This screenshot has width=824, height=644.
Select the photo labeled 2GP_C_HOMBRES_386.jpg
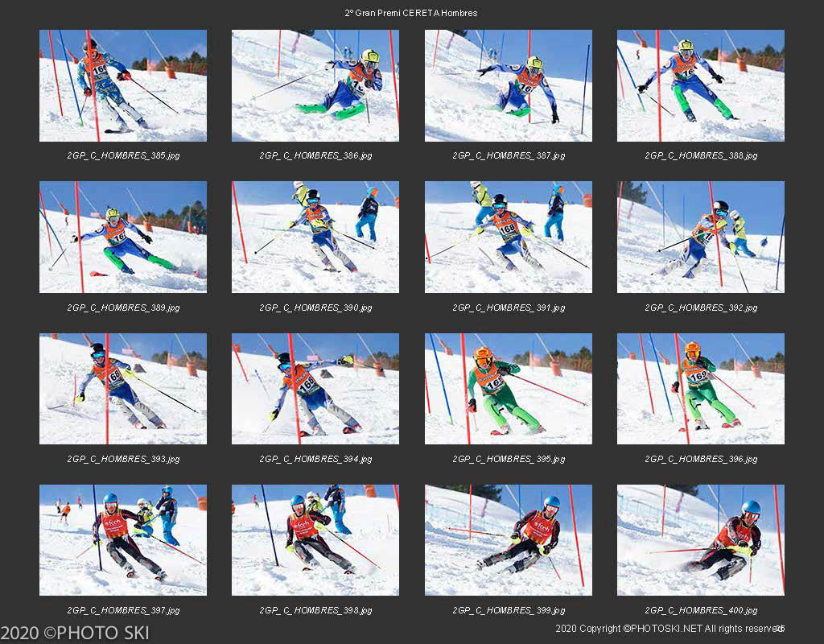(315, 85)
